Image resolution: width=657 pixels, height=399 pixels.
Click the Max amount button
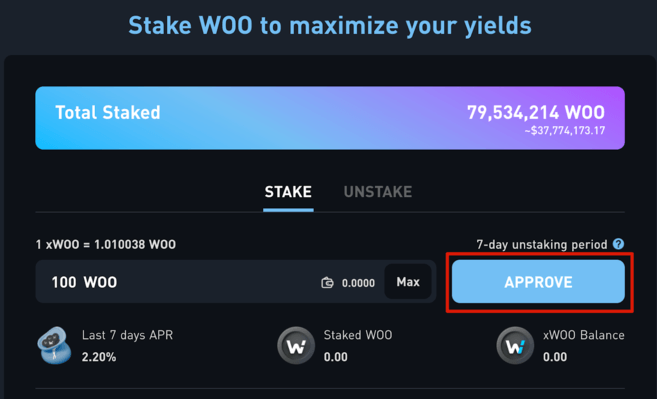[x=408, y=282]
